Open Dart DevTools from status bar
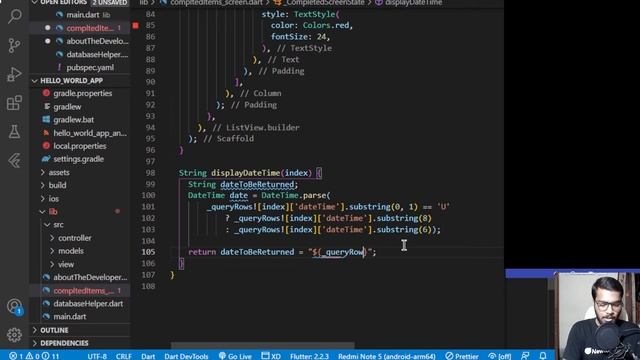Image resolution: width=640 pixels, height=360 pixels. 186,356
